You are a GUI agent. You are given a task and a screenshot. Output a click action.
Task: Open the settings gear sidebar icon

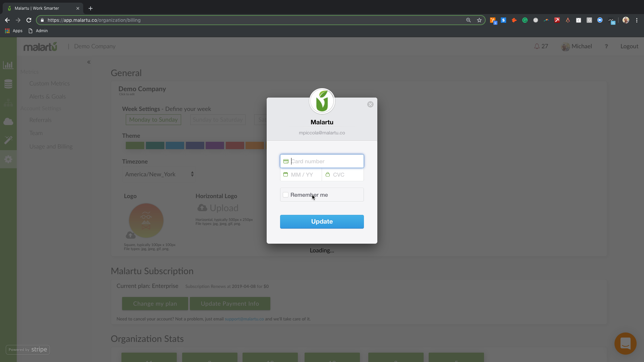click(8, 159)
